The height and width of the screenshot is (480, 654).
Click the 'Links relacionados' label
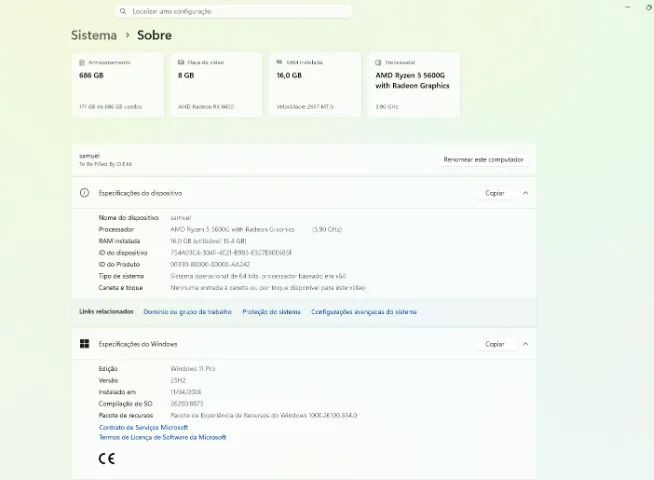106,312
